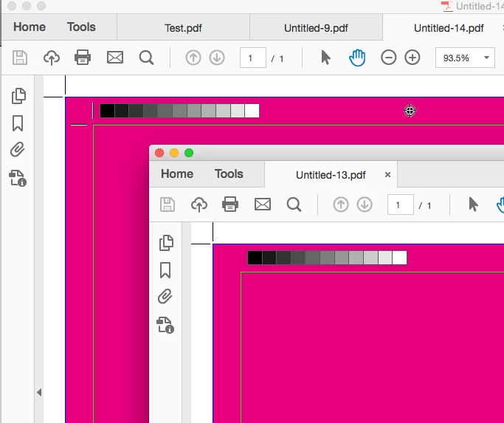Open Bookmarks in the Untitled-13 window sidebar
504x423 pixels.
pos(165,270)
